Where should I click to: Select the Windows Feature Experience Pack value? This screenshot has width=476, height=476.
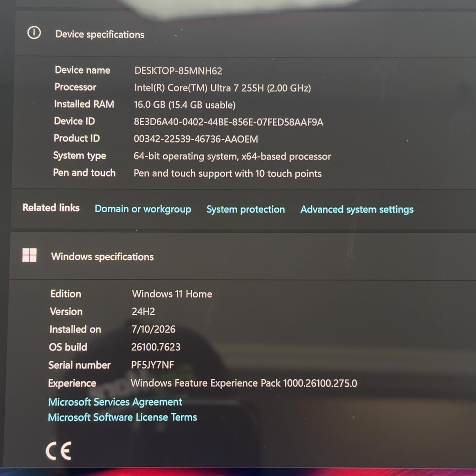pos(244,383)
